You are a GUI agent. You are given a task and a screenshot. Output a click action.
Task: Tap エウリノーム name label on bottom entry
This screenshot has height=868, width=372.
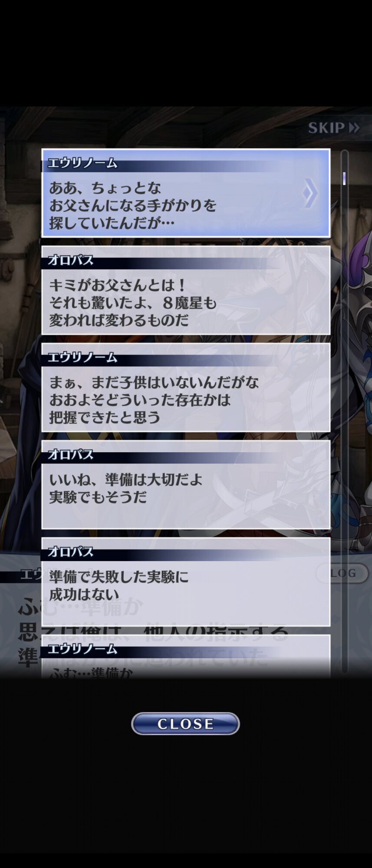82,649
